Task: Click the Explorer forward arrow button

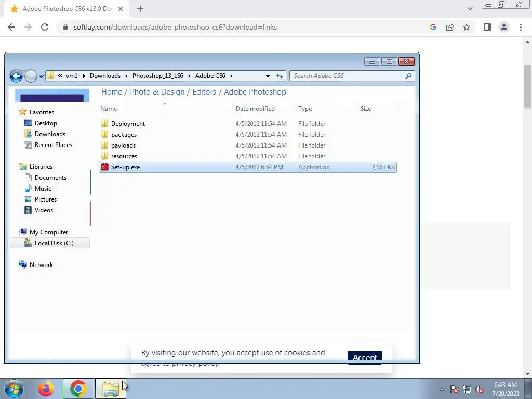Action: (x=31, y=76)
